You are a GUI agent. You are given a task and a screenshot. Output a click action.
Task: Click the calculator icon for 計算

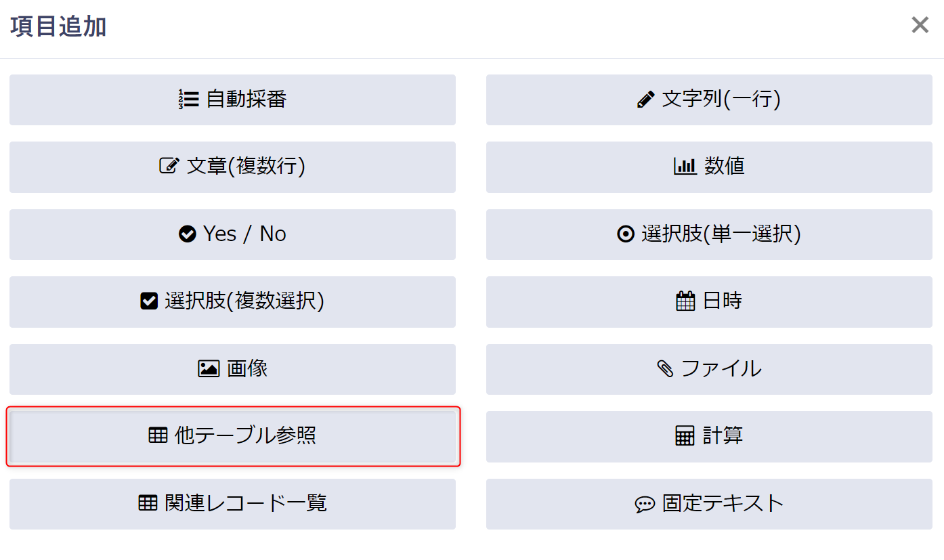pos(685,435)
